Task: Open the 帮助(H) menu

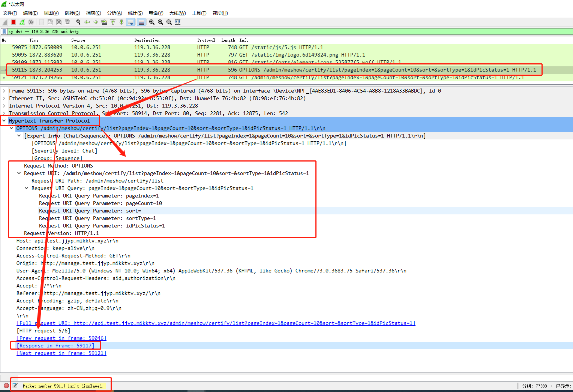Action: pyautogui.click(x=220, y=13)
